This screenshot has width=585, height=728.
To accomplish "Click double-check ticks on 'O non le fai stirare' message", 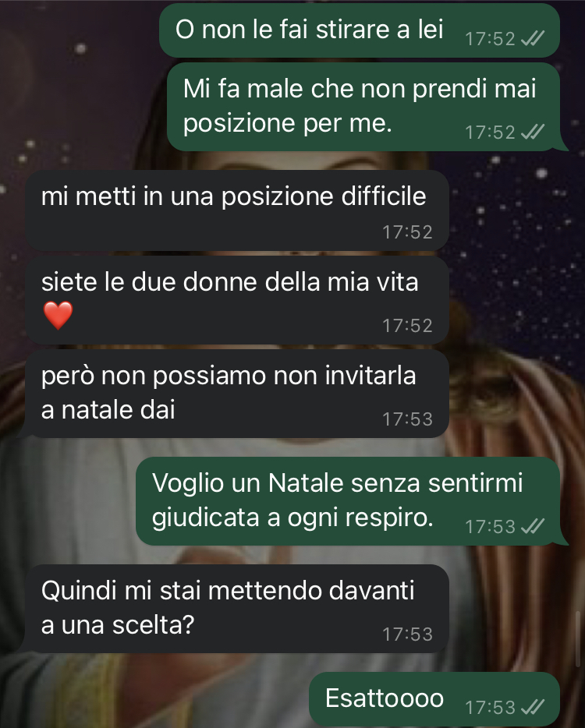I will pyautogui.click(x=533, y=38).
